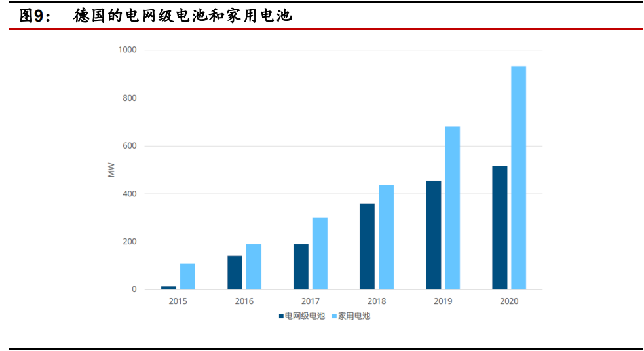Screen dimensions: 644x351
Task: Click the light blue legend swatch for 家用电池
Action: point(334,316)
